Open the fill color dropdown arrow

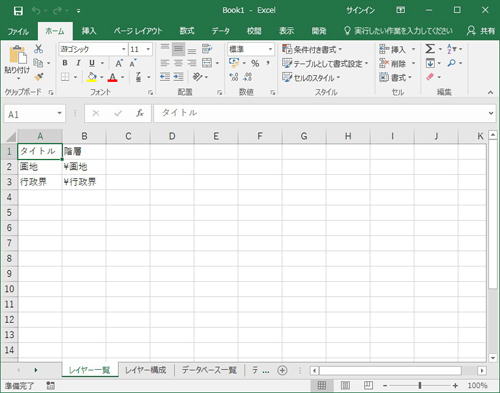(101, 77)
